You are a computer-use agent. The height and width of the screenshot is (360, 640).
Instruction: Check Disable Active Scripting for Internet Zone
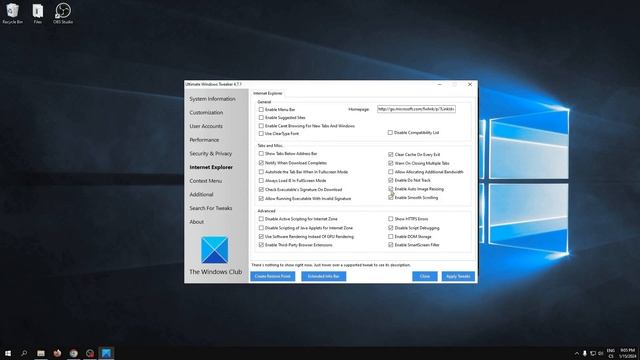pyautogui.click(x=261, y=219)
